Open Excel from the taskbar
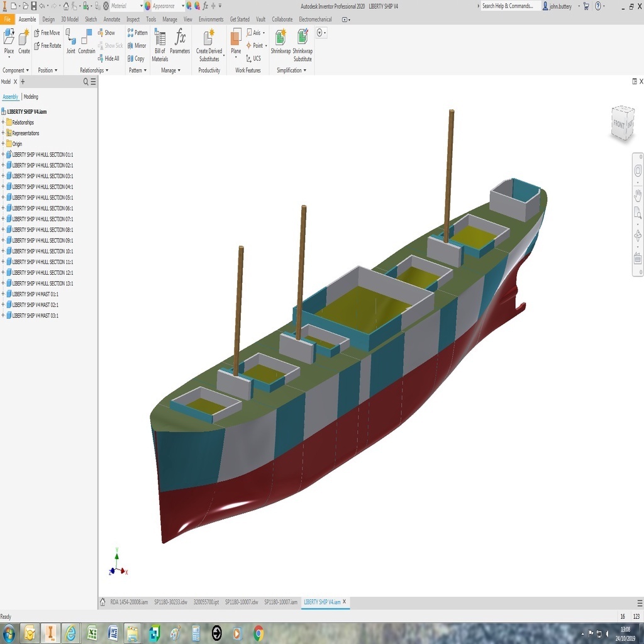Screen dimensions: 644x644 (x=92, y=633)
